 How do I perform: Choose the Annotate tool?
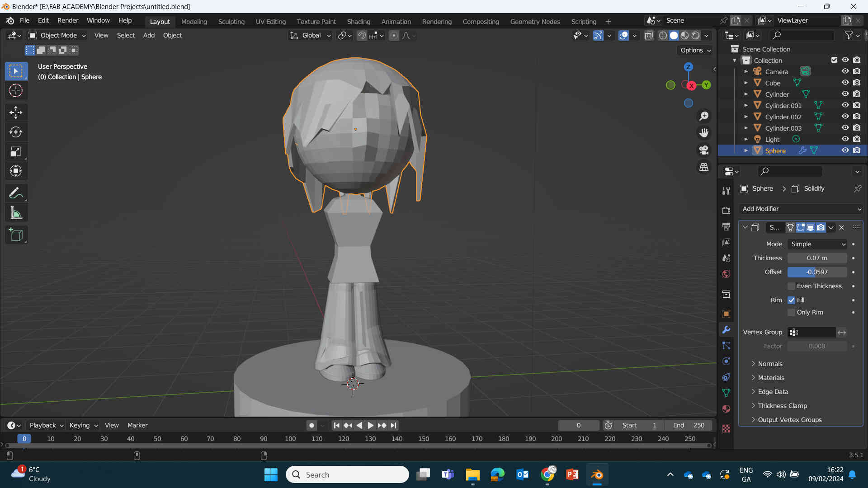pos(16,193)
